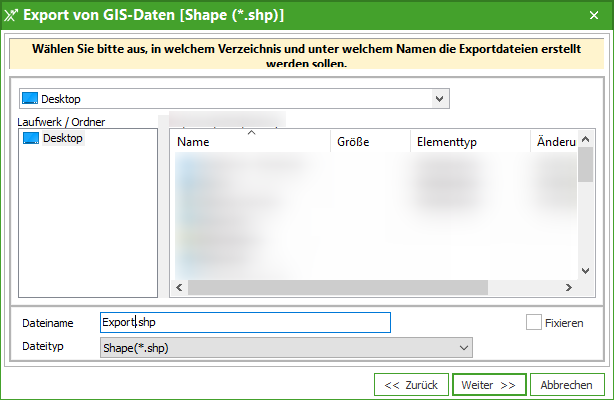Select Desktop in the Laufwerk / Ordner tree
Viewport: 614px width, 400px height.
click(x=62, y=138)
